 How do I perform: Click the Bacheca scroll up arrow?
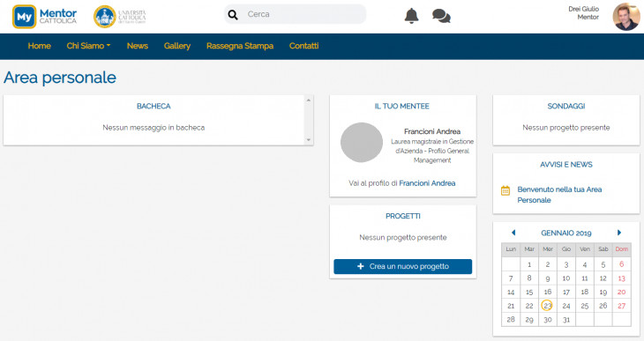[309, 100]
